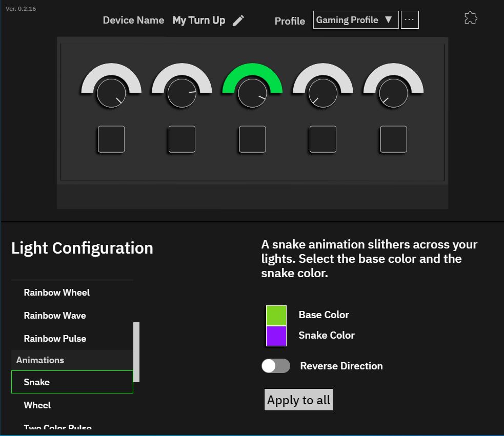Image resolution: width=504 pixels, height=436 pixels.
Task: Click the Apply to all button
Action: click(x=298, y=400)
